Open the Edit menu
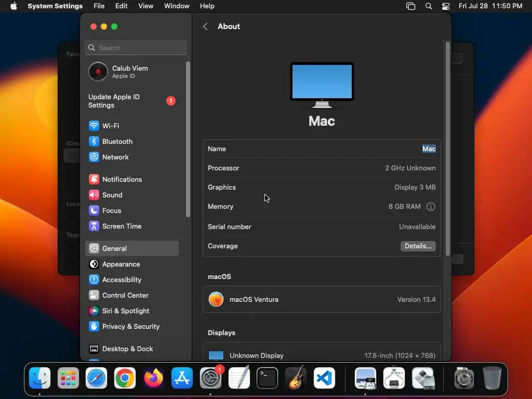 point(121,6)
